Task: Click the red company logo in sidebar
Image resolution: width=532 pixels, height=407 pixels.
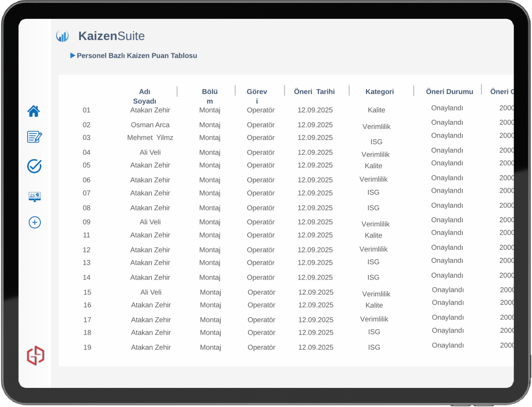Action: tap(36, 355)
